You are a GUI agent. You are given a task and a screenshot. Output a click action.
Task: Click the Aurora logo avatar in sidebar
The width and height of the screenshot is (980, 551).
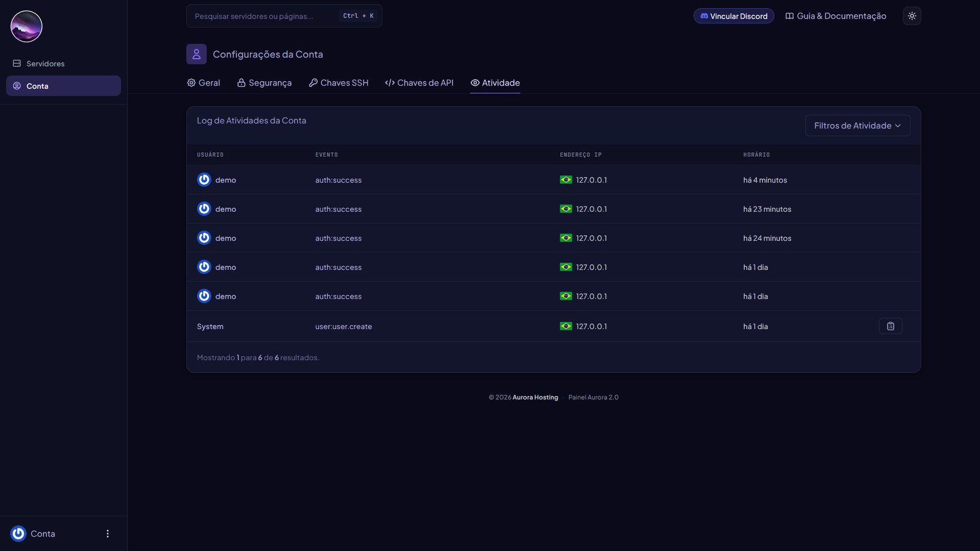27,27
